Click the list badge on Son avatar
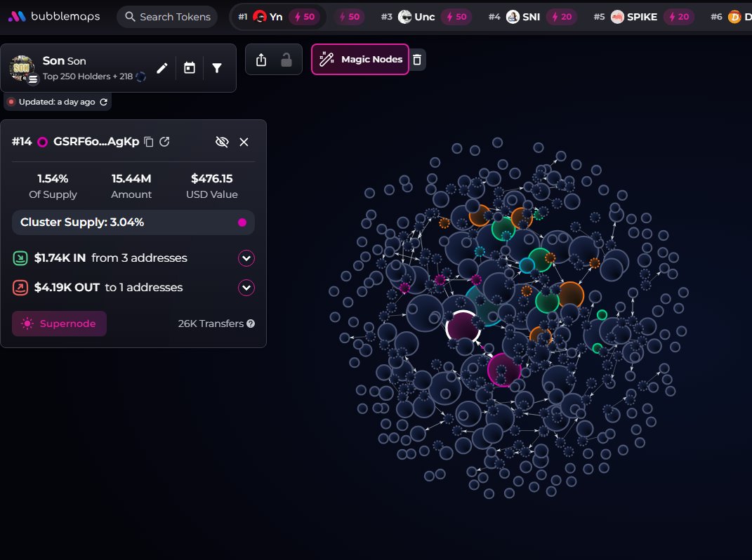 pyautogui.click(x=32, y=79)
